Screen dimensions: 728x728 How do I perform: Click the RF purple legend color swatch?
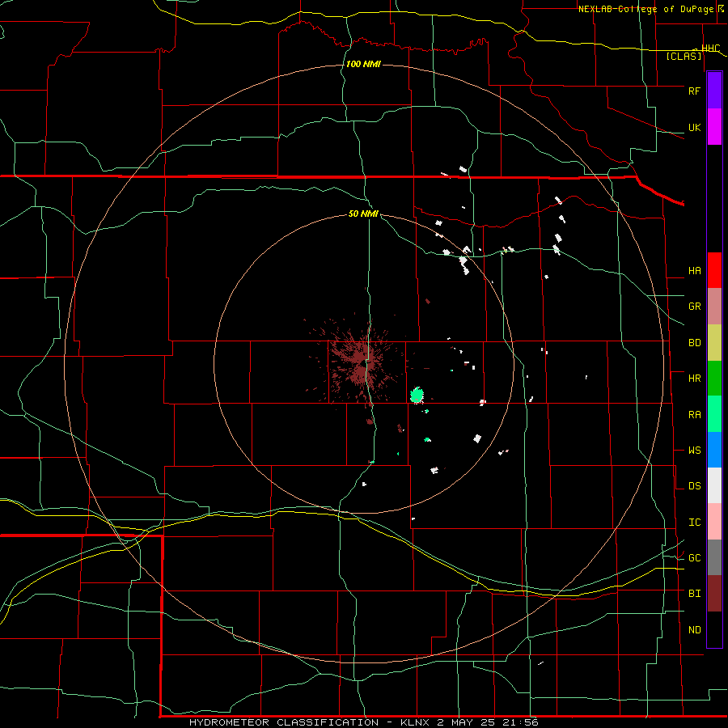tap(714, 91)
